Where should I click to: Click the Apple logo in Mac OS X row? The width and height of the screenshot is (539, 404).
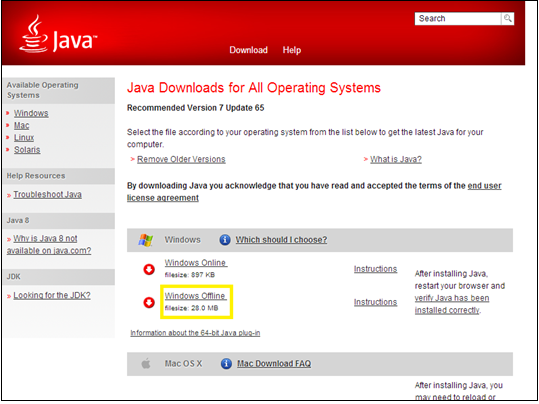point(146,363)
